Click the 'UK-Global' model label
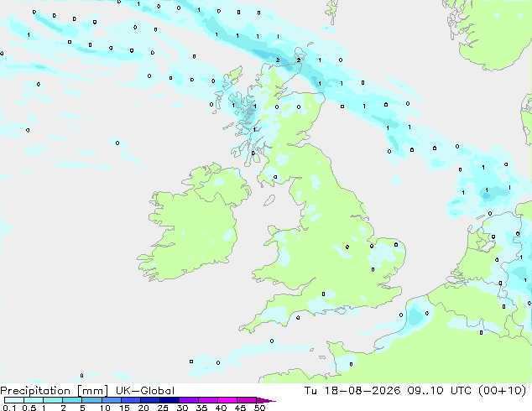532x411 pixels. 145,391
